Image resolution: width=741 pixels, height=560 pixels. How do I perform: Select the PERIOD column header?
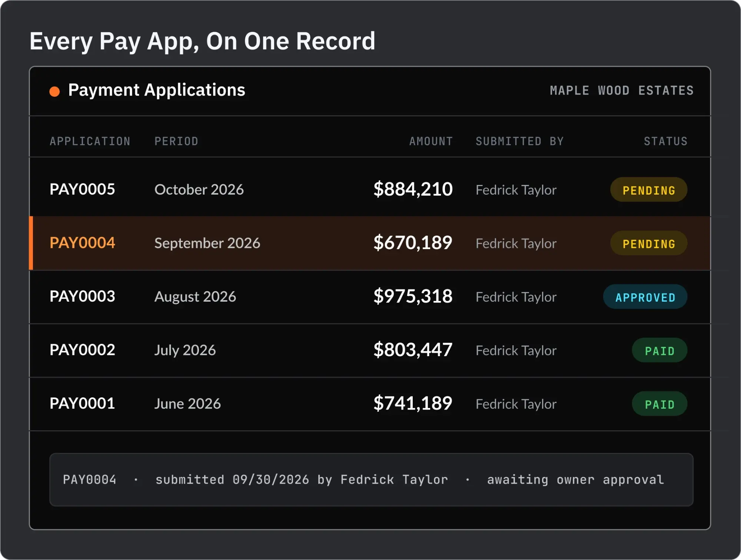point(176,141)
